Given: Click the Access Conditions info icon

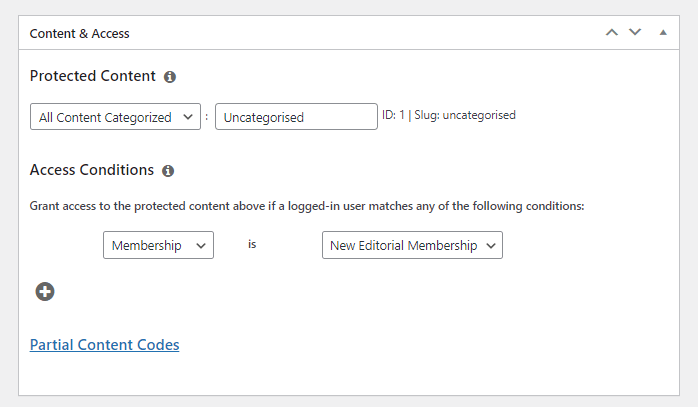Looking at the screenshot, I should 168,171.
